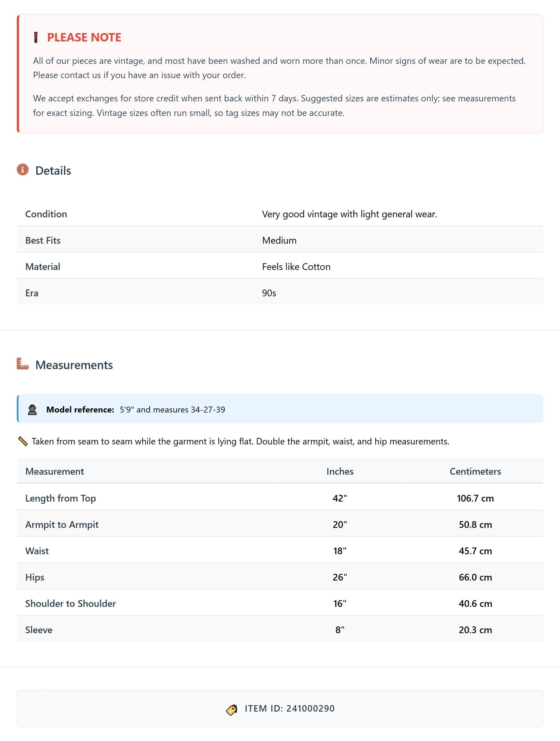Screen dimensions: 560x741
Task: Click the red exclamation mark icon
Action: pos(36,37)
